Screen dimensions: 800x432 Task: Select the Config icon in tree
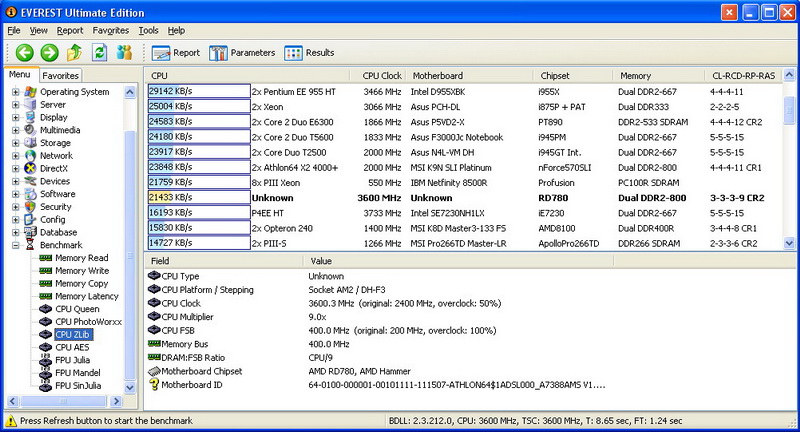[x=31, y=219]
